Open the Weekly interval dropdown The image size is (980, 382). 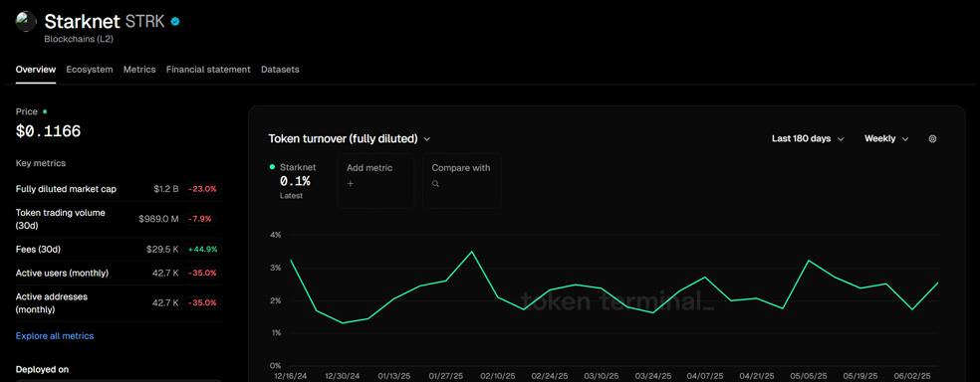[886, 138]
